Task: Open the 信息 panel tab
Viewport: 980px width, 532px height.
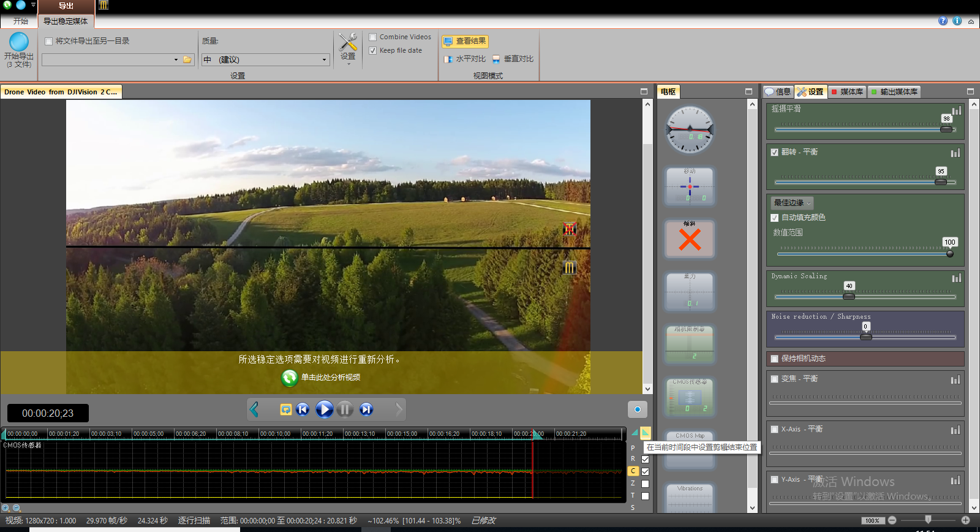Action: click(778, 92)
